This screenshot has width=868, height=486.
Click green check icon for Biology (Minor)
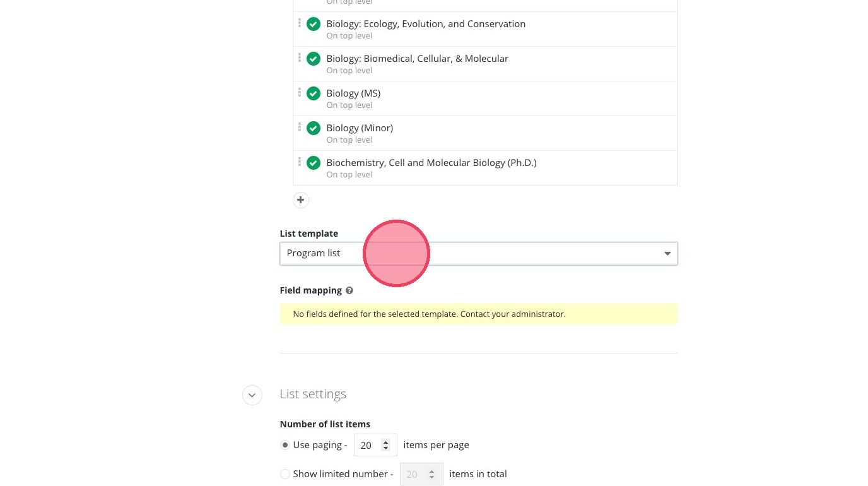314,128
